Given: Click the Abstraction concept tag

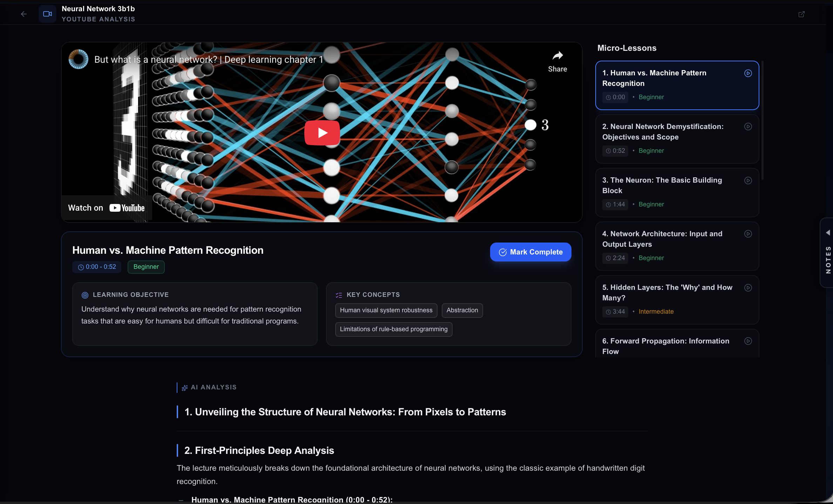Looking at the screenshot, I should pyautogui.click(x=462, y=310).
